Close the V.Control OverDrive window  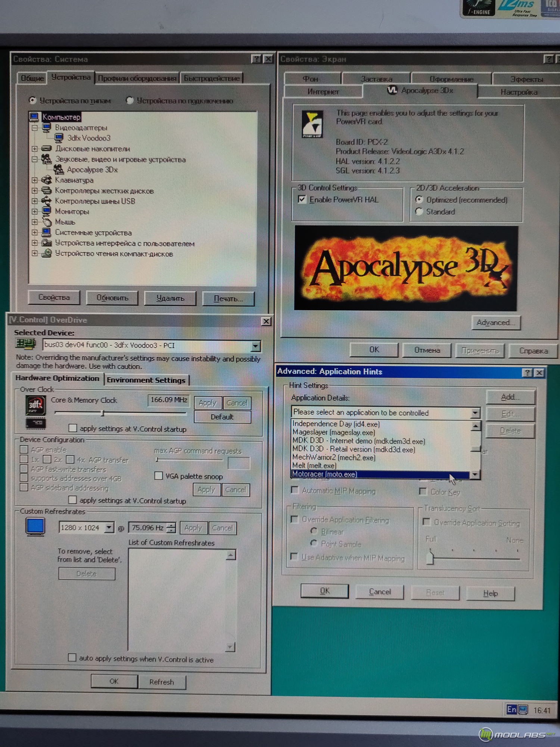pyautogui.click(x=266, y=321)
